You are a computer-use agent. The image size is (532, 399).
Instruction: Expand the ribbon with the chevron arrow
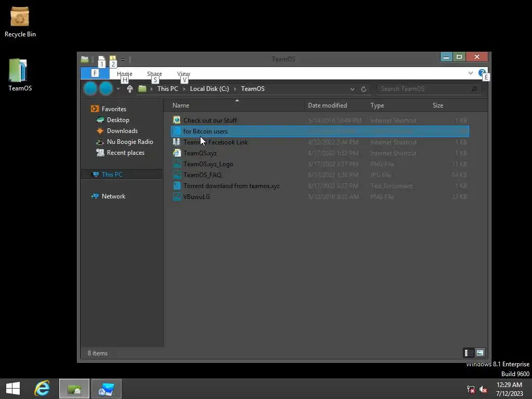tap(471, 73)
